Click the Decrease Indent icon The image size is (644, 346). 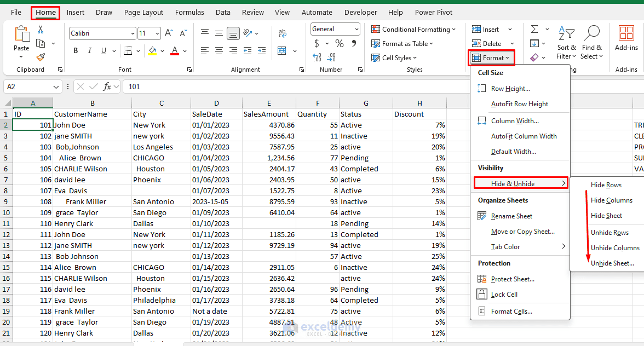point(248,51)
